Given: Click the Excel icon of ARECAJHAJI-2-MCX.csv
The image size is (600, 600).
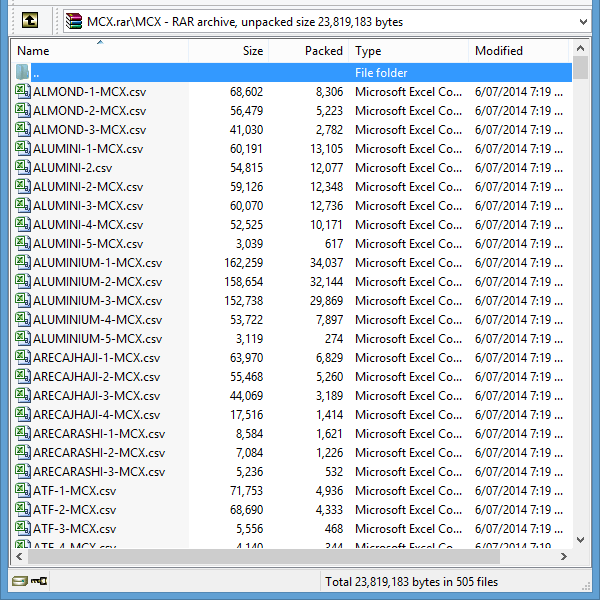Looking at the screenshot, I should (x=23, y=376).
